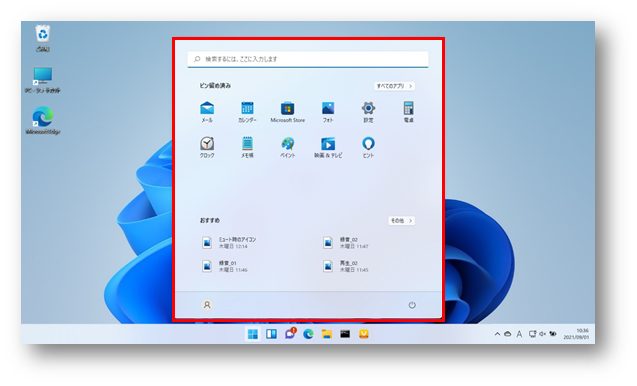This screenshot has width=637, height=386.
Task: Click the muted volume tray icon
Action: click(542, 334)
